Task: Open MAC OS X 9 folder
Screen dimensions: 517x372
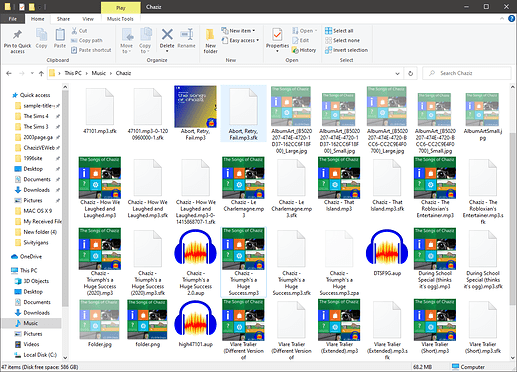Action: (x=37, y=211)
